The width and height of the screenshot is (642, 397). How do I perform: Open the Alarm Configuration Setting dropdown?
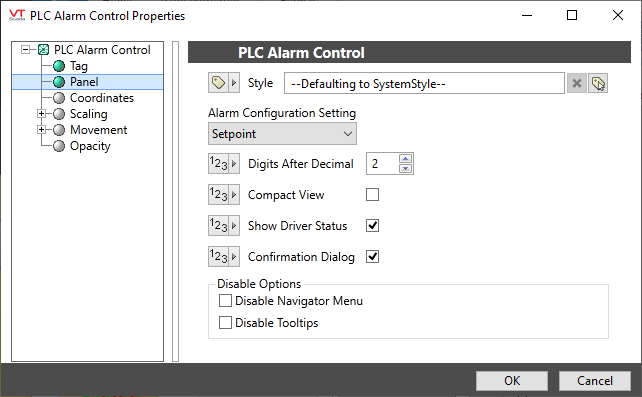click(282, 134)
